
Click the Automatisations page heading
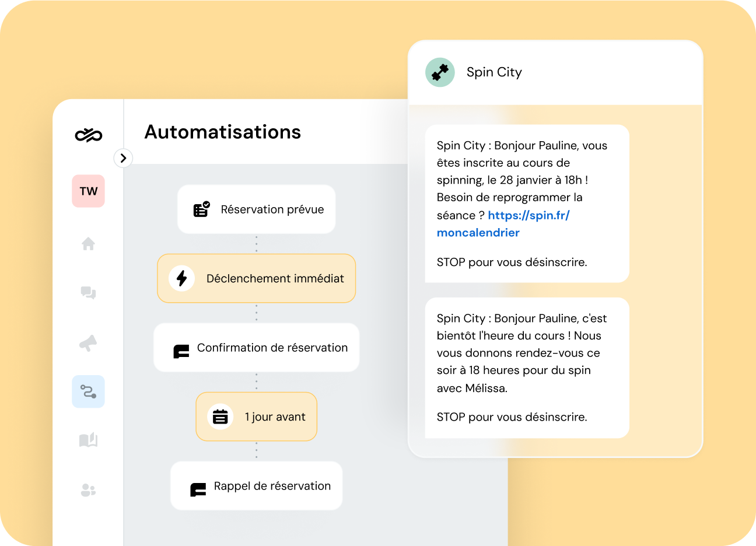point(223,132)
